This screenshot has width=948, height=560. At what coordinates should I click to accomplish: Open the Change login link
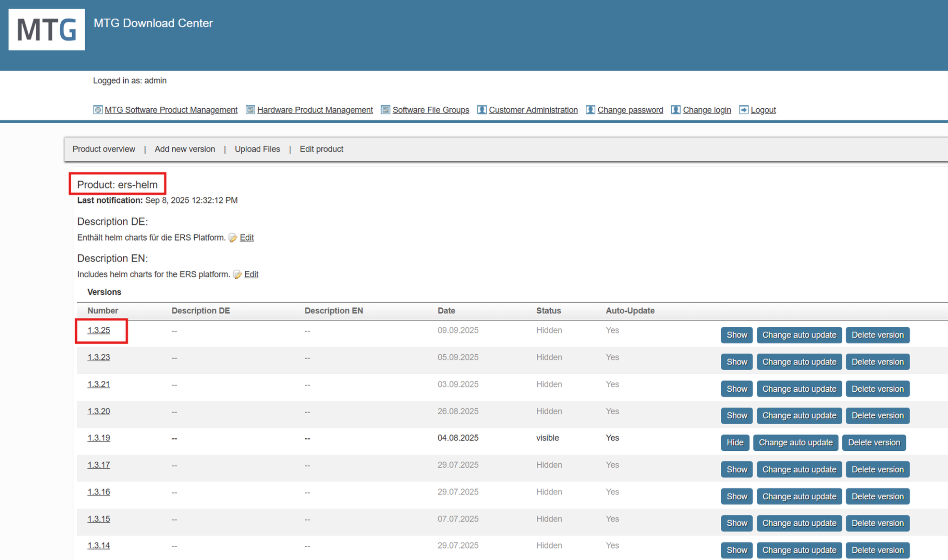(x=706, y=110)
